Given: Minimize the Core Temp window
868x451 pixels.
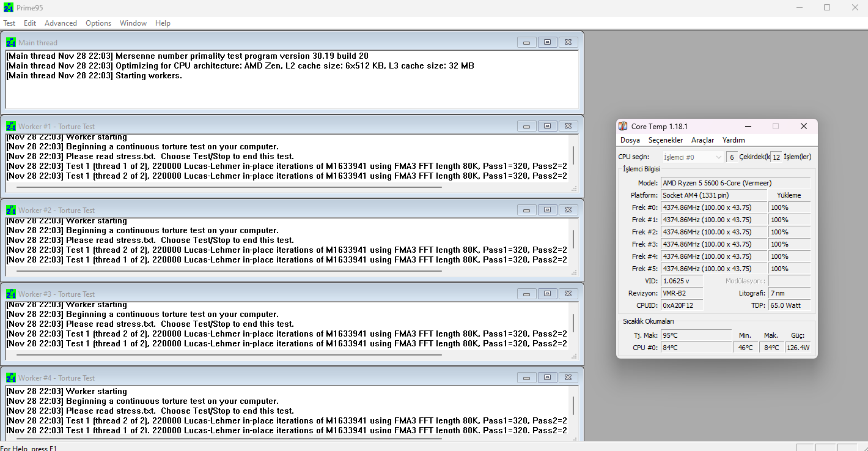Looking at the screenshot, I should click(748, 126).
